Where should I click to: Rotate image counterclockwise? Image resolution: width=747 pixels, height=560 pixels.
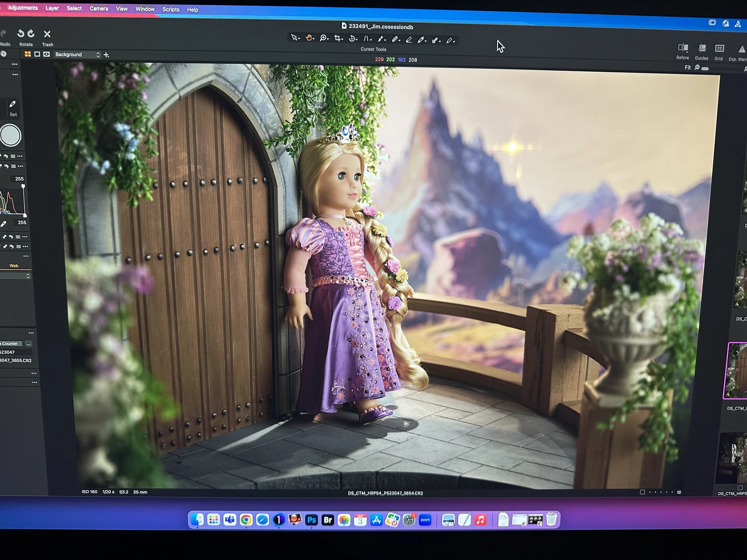pos(21,33)
